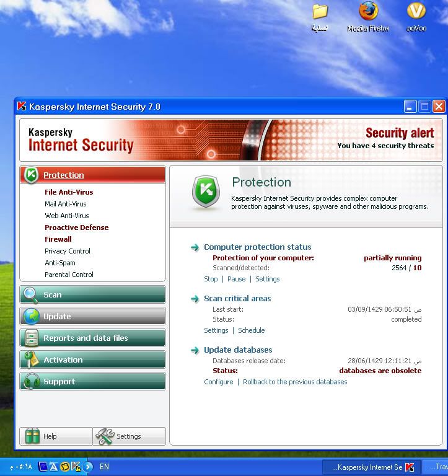Click the Security alert banner heading

[400, 133]
